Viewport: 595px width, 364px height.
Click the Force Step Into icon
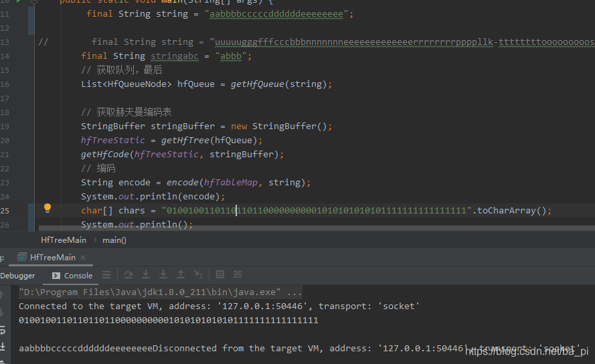coord(163,274)
